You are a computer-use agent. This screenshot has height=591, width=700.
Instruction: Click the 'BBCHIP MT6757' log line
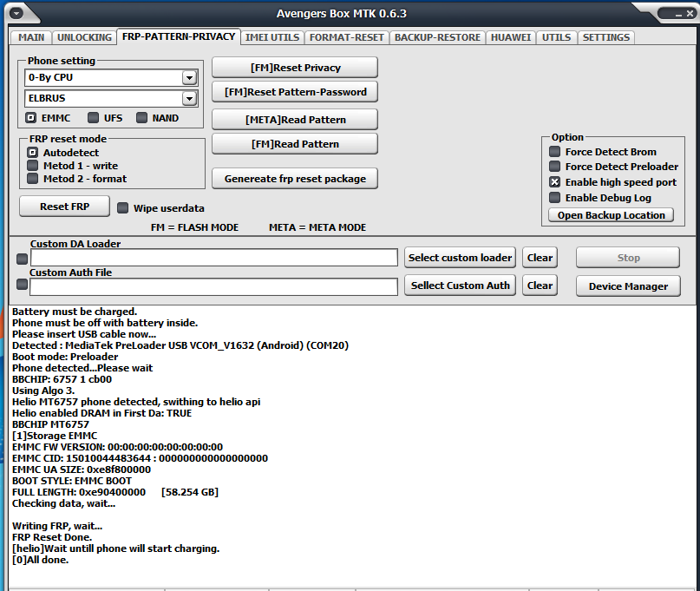coord(50,424)
